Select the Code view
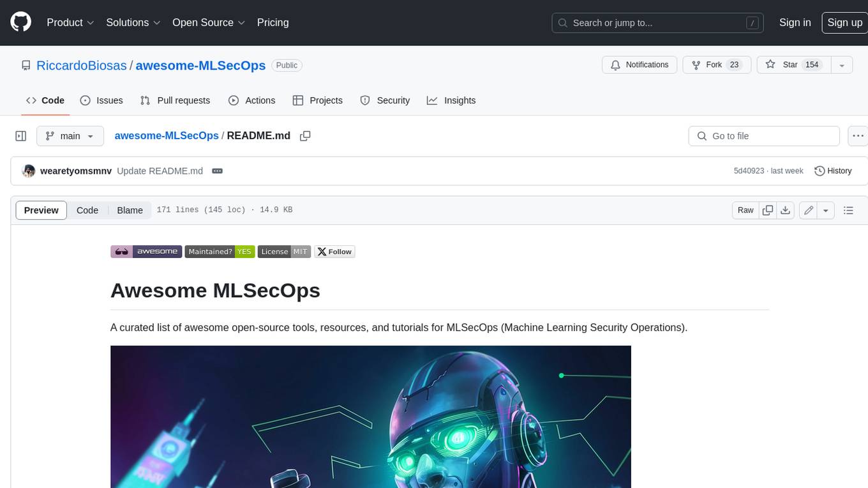 coord(87,210)
